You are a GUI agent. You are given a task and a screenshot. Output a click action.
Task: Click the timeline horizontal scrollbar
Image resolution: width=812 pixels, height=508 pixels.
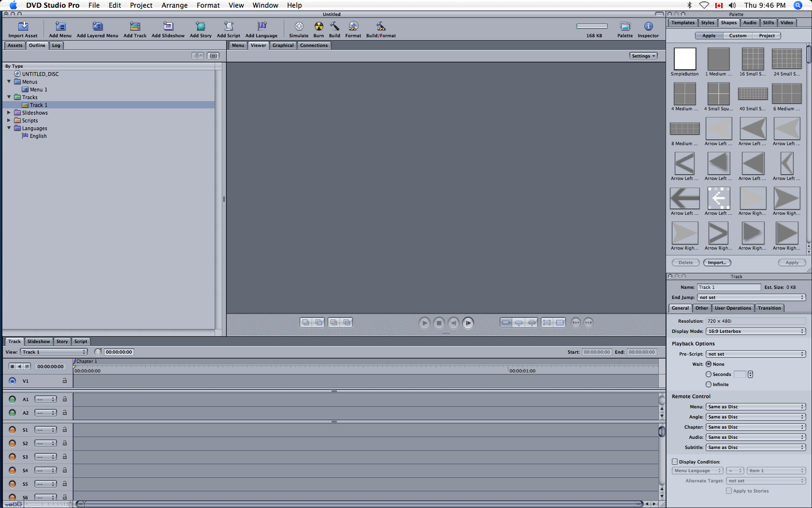pyautogui.click(x=360, y=504)
